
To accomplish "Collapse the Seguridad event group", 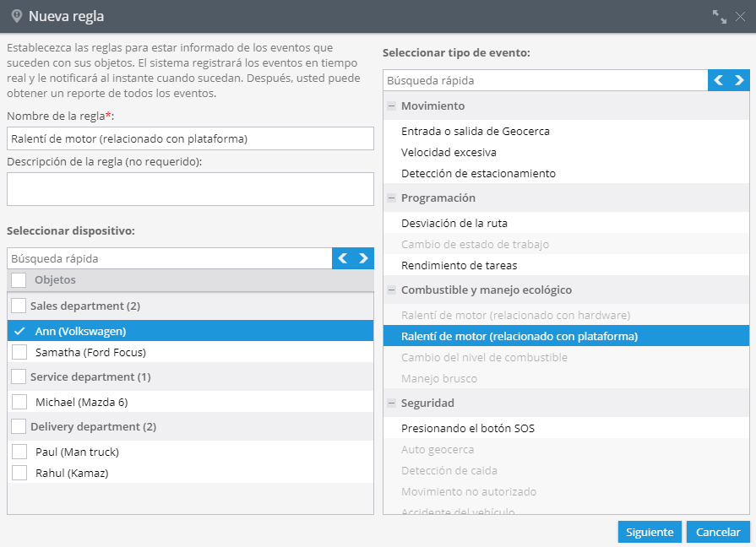I will pyautogui.click(x=391, y=403).
